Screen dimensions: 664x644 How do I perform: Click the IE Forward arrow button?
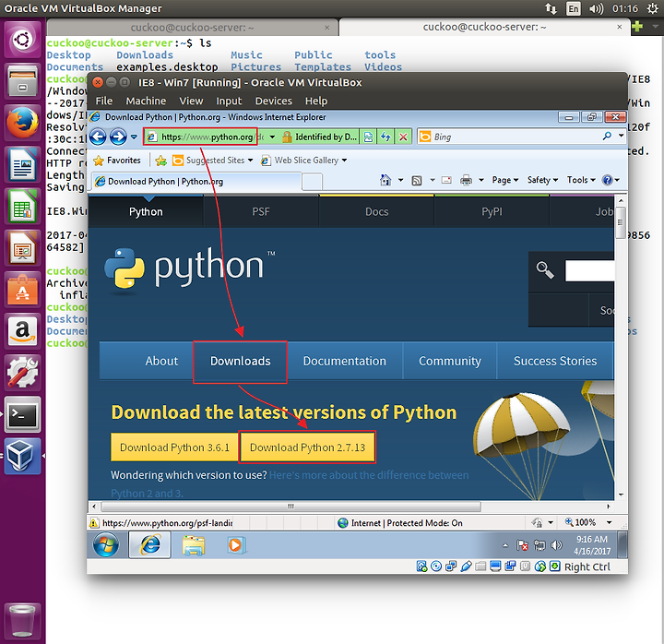118,137
